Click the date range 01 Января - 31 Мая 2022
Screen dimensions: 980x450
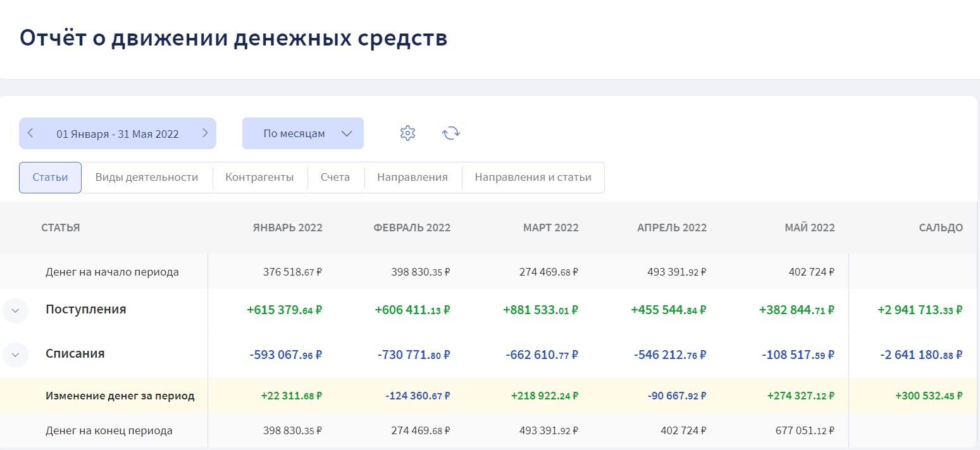pyautogui.click(x=118, y=134)
